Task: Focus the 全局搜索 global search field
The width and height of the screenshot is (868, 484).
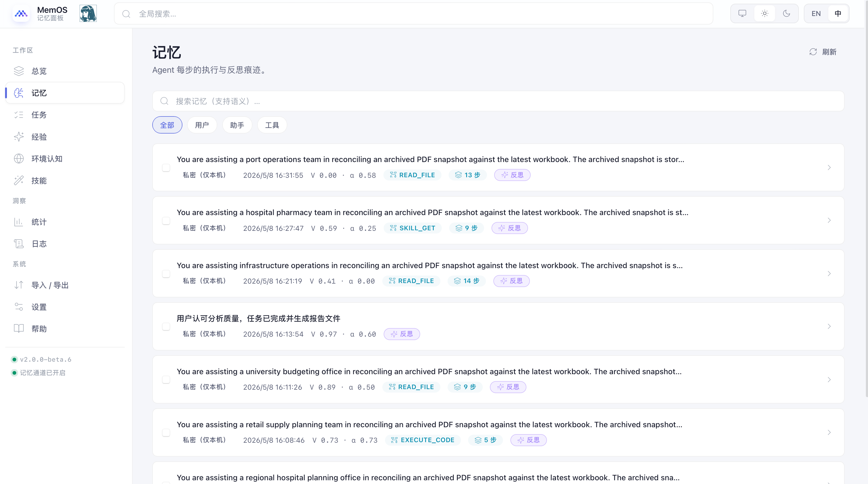Action: [413, 14]
